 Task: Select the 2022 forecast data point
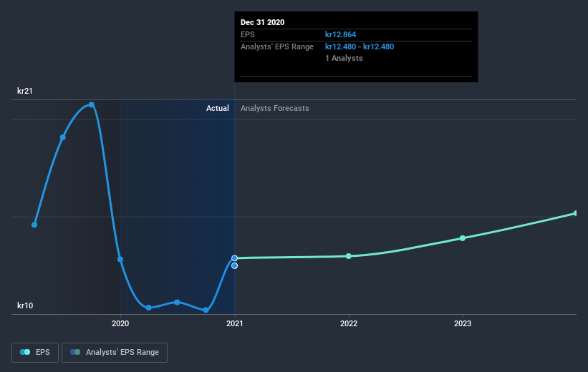click(348, 256)
